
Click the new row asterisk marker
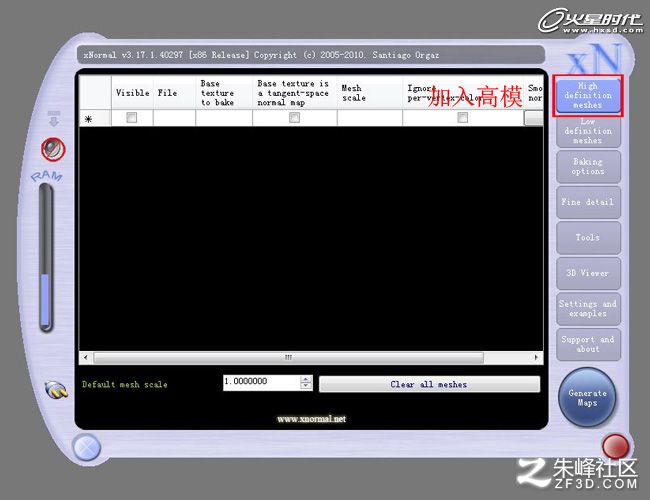88,119
